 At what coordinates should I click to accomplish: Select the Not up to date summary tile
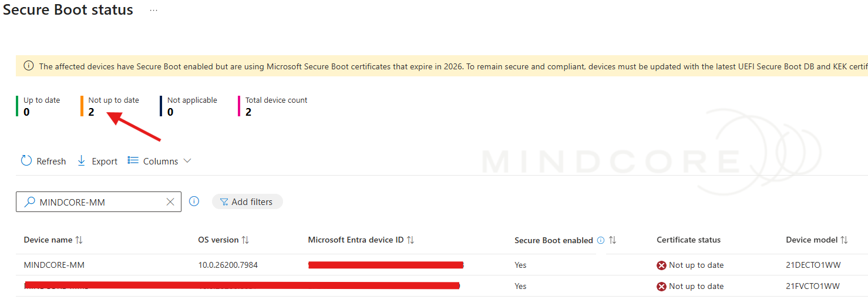tap(113, 106)
